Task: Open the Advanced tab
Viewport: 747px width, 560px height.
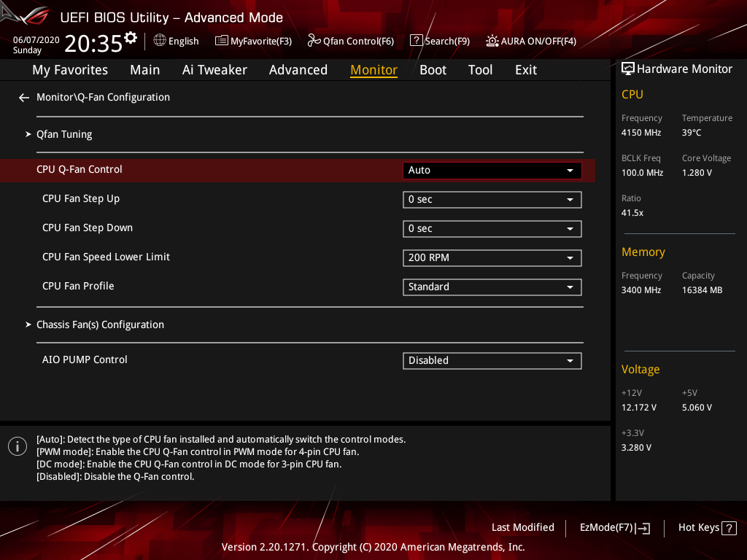Action: coord(298,70)
